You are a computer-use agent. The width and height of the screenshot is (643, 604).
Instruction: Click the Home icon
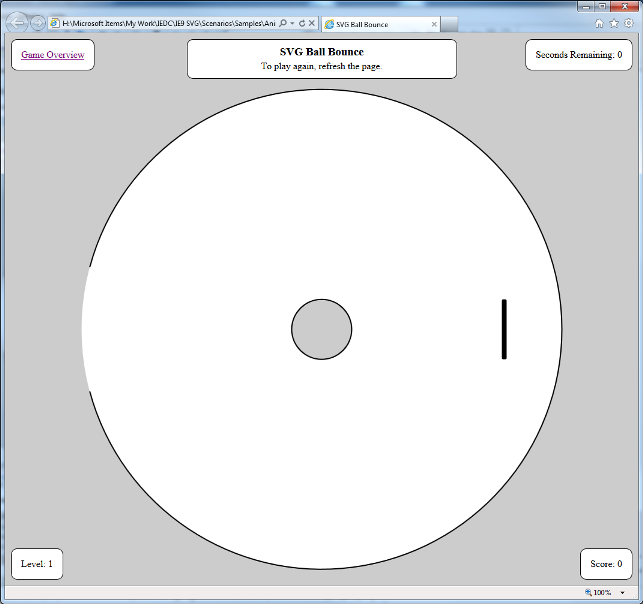599,23
